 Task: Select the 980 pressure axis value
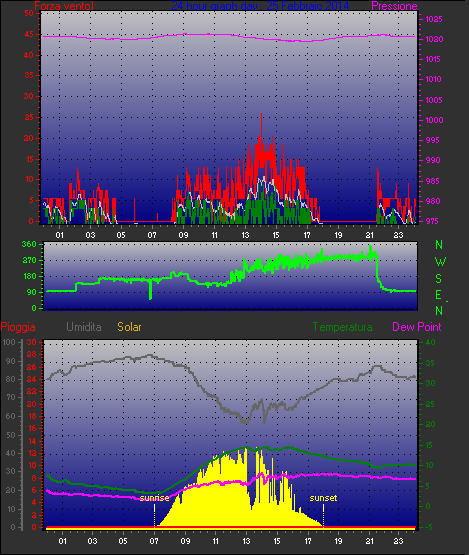click(433, 201)
